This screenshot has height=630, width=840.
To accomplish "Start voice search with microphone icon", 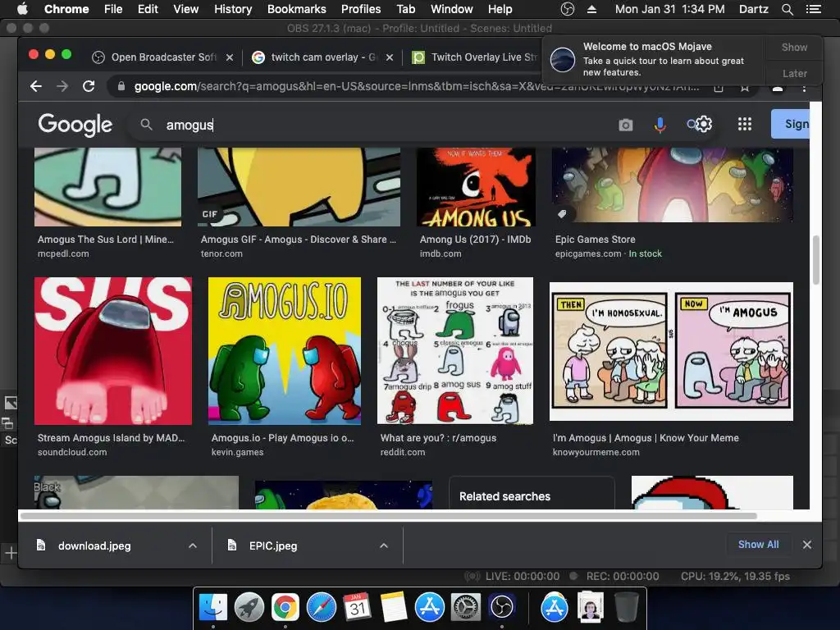I will coord(660,125).
